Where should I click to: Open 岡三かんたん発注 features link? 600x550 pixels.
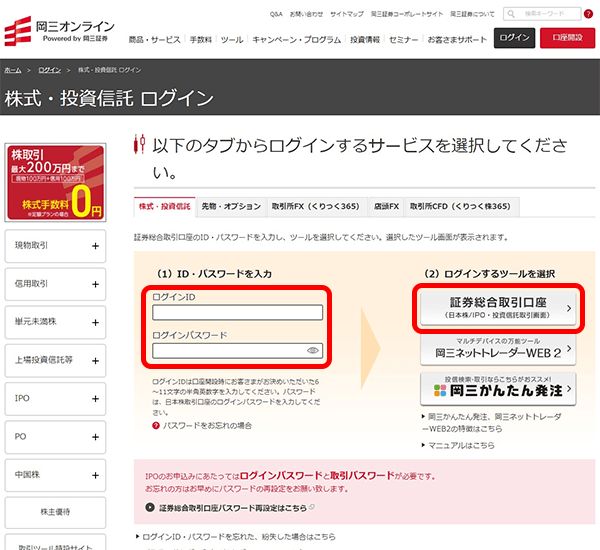point(492,423)
